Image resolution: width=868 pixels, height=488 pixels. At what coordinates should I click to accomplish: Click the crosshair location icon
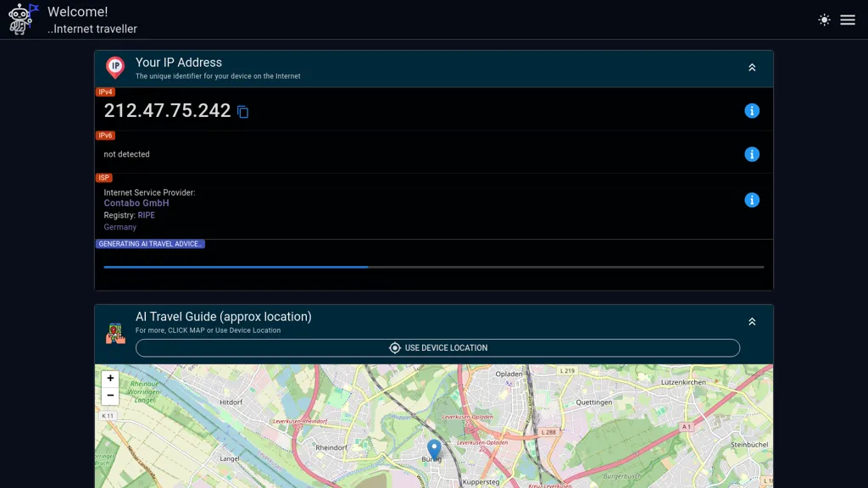[394, 347]
